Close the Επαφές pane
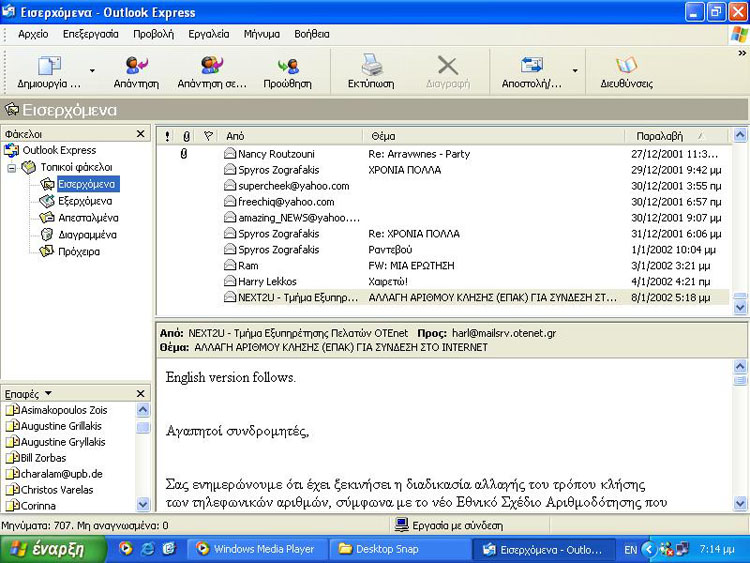 click(141, 394)
